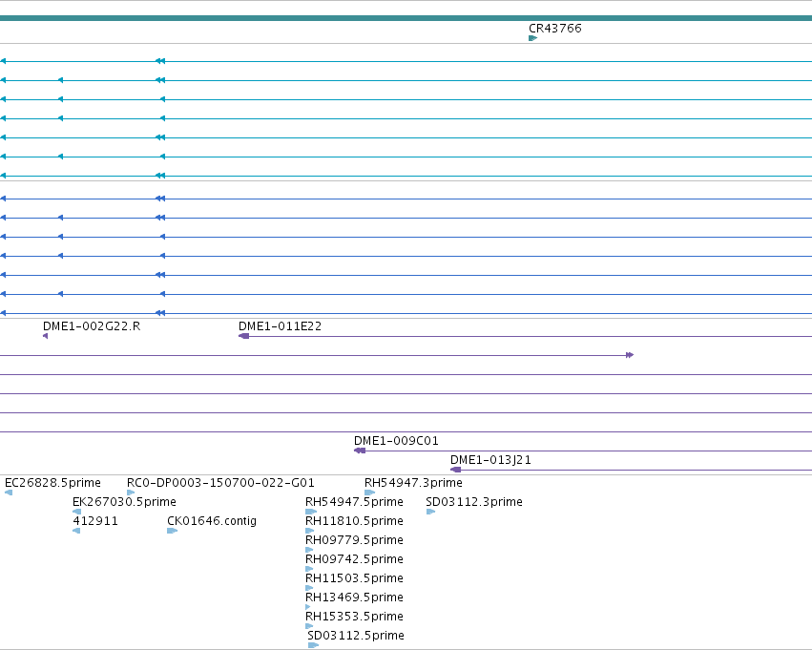
Task: Select the DME1-009C01 feature label
Action: tap(396, 441)
